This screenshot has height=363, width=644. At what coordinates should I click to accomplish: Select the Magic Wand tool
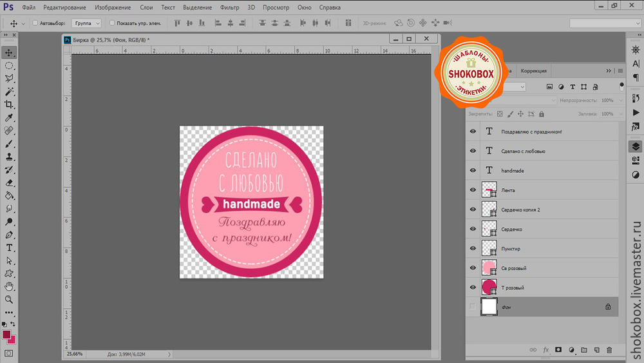[x=10, y=92]
